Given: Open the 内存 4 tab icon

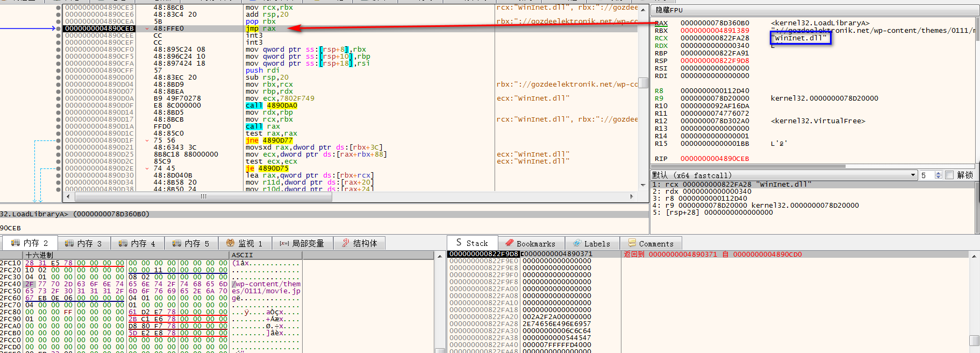Looking at the screenshot, I should coord(123,243).
